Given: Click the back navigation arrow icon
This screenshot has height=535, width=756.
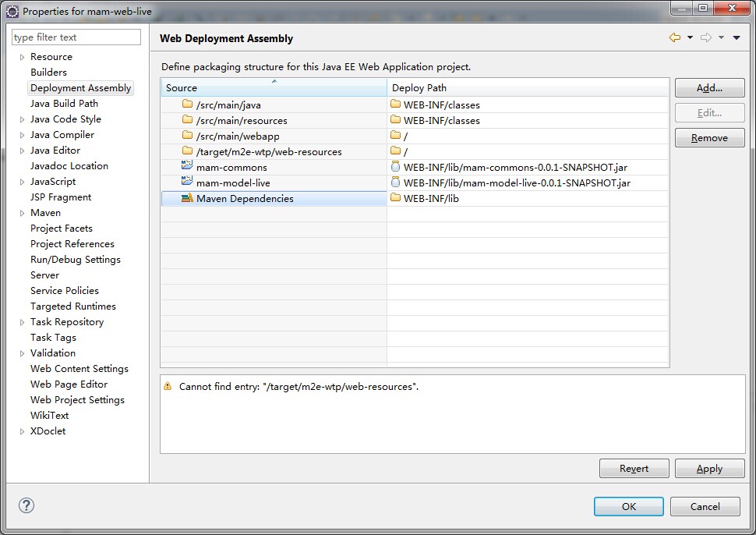Looking at the screenshot, I should (x=674, y=37).
